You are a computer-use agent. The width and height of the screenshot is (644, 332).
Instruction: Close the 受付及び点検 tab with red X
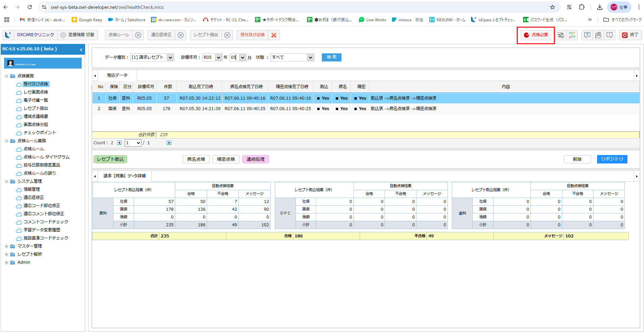click(274, 35)
